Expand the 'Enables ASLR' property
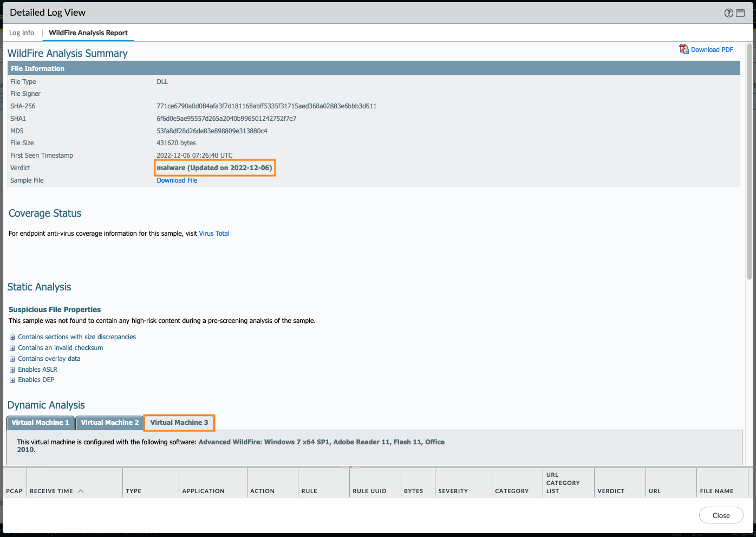This screenshot has width=756, height=537. (12, 370)
